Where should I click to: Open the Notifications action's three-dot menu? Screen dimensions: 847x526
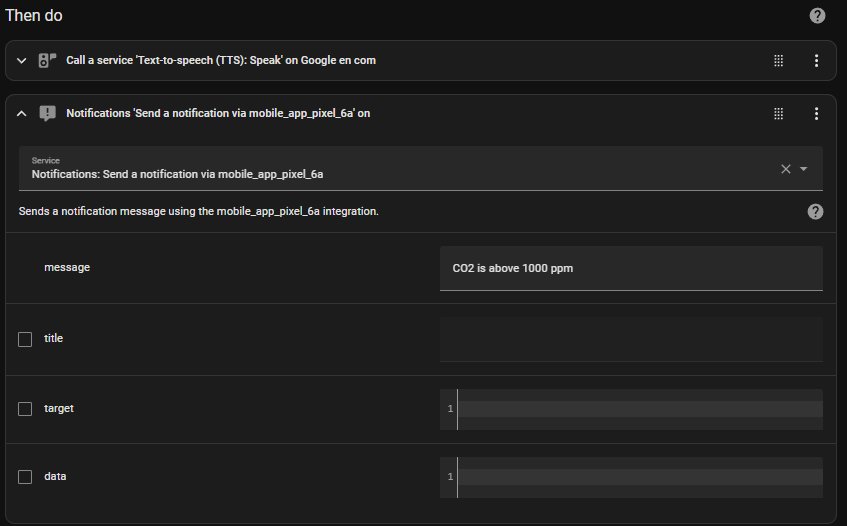tap(816, 113)
